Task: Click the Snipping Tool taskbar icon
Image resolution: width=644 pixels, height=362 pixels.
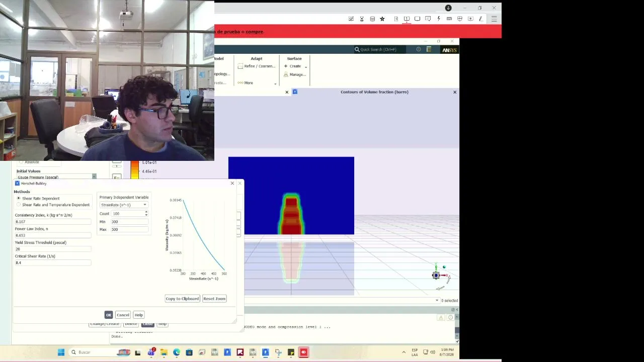Action: [278, 352]
